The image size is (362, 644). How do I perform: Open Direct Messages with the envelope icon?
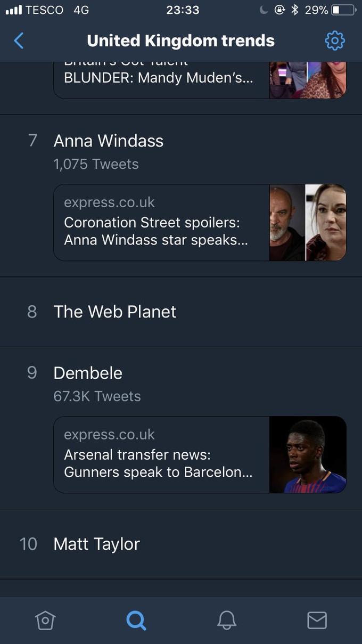click(x=317, y=620)
